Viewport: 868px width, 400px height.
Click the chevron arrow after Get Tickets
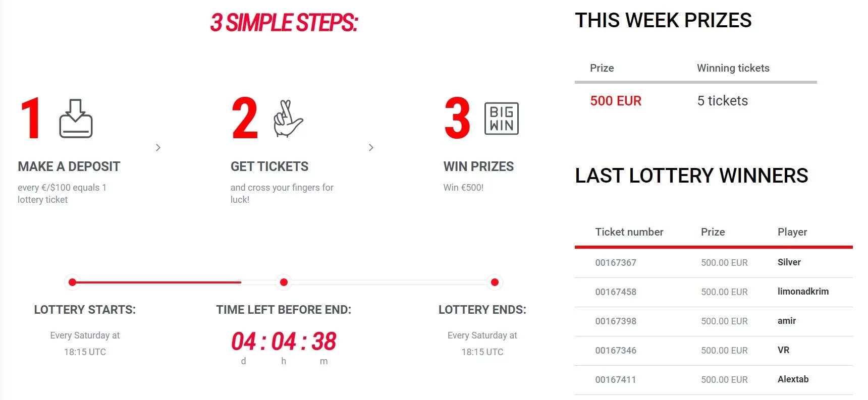coord(371,147)
